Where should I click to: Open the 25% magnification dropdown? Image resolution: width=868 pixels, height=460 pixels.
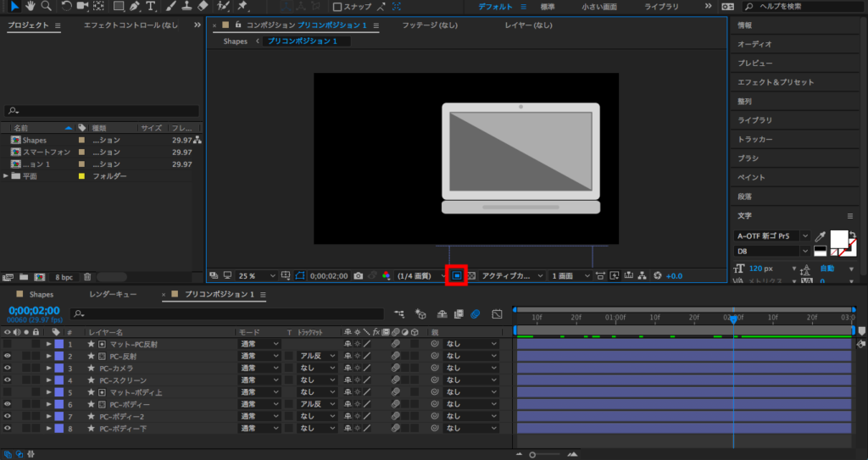[x=257, y=275]
